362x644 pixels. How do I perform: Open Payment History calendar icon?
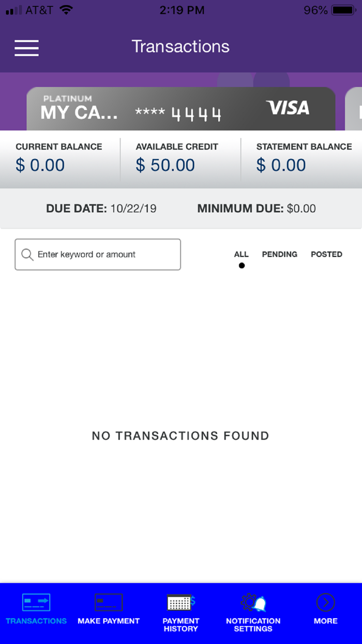[x=178, y=602]
